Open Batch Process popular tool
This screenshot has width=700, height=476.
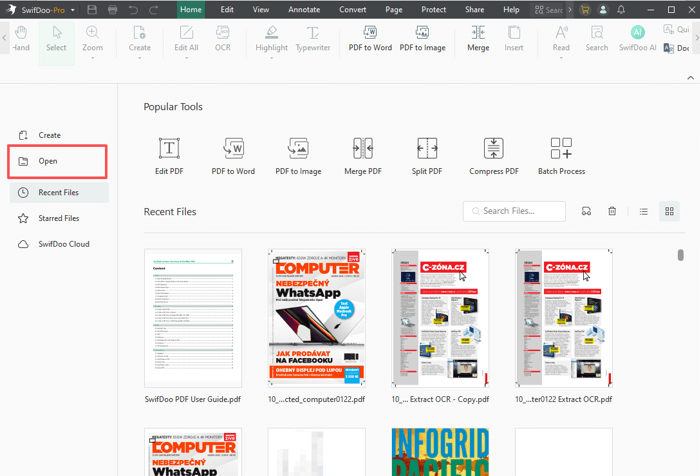pos(561,156)
